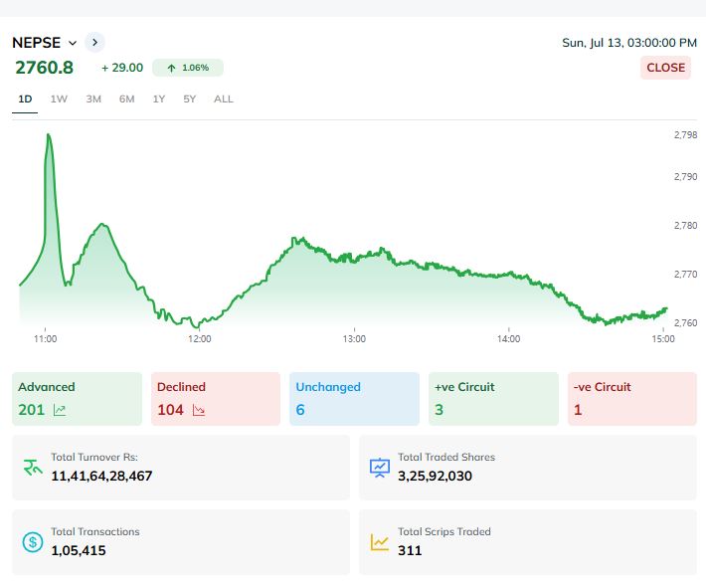Image resolution: width=706 pixels, height=588 pixels.
Task: Show the 6M chart range
Action: [126, 99]
